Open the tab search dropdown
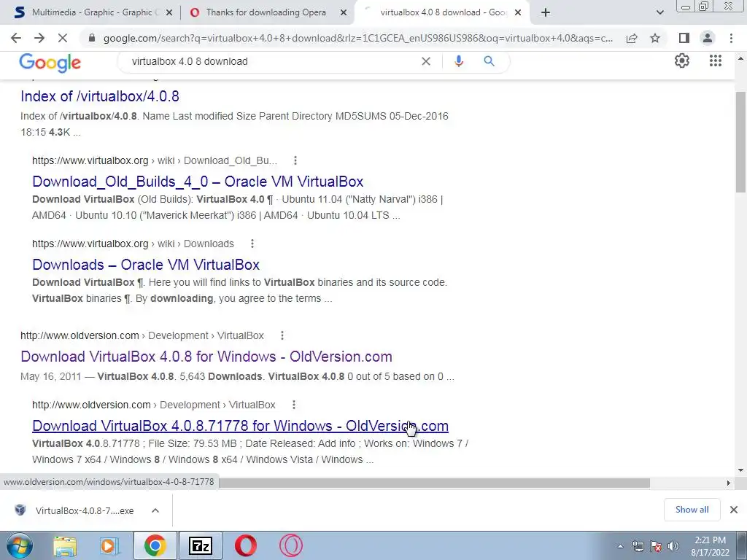Viewport: 747px width, 560px height. click(659, 13)
